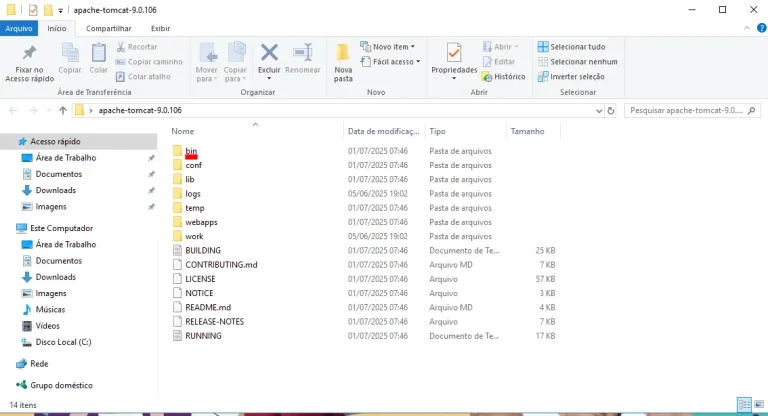Viewport: 768px width, 416px height.
Task: Switch to the Compartilhar ribbon tab
Action: [x=109, y=28]
